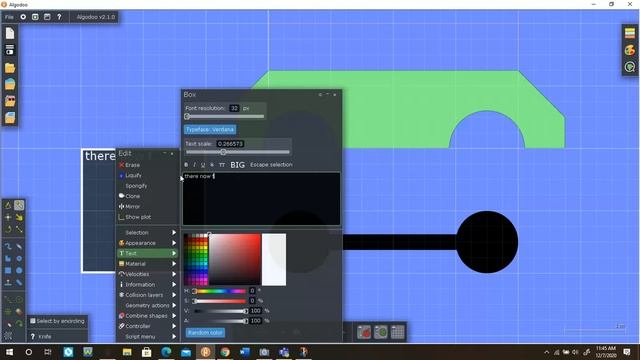The width and height of the screenshot is (640, 360).
Task: Toggle monospace TT formatting
Action: 222,165
